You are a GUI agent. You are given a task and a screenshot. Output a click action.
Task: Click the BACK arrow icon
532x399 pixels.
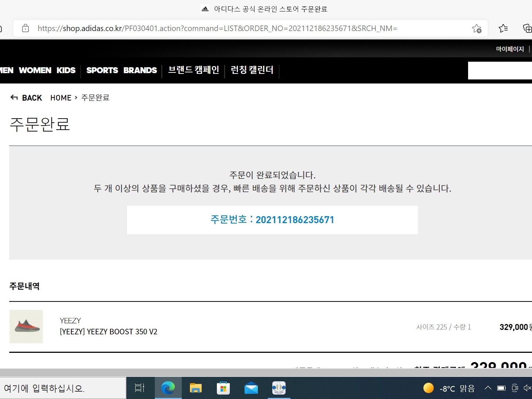[x=14, y=98]
